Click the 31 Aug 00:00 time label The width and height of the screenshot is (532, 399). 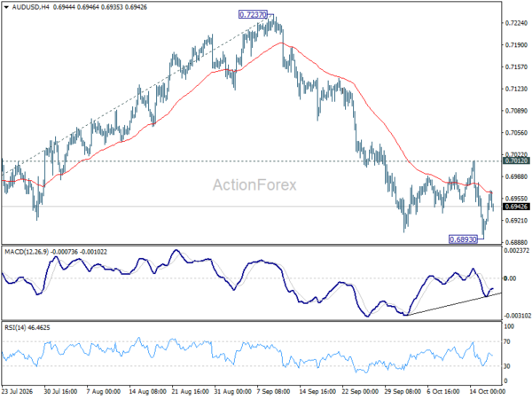232,392
